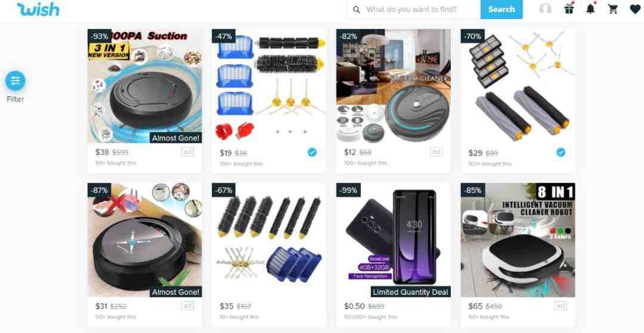Click the blue Search button

(x=501, y=10)
